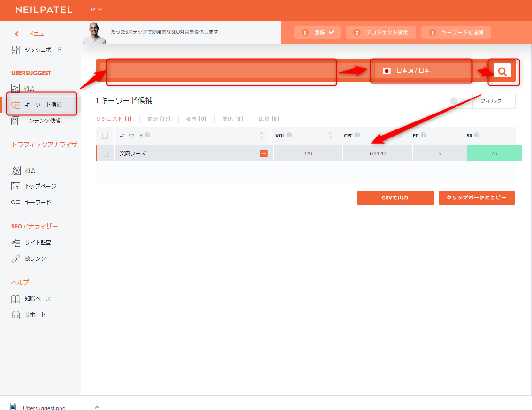Click the CPC help question icon
532x410 pixels.
pyautogui.click(x=357, y=135)
